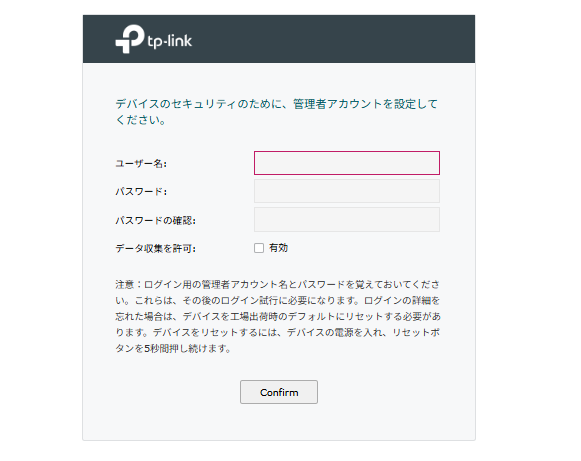This screenshot has height=461, width=581.
Task: Click the パスワードの確認 field label
Action: pos(156,220)
